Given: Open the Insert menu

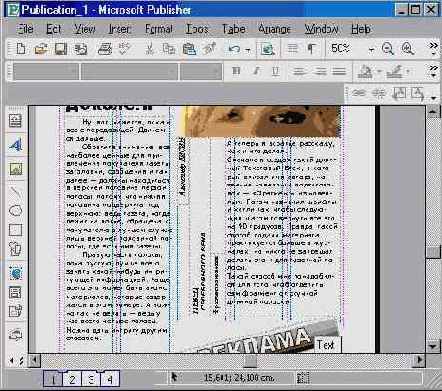Looking at the screenshot, I should point(119,29).
